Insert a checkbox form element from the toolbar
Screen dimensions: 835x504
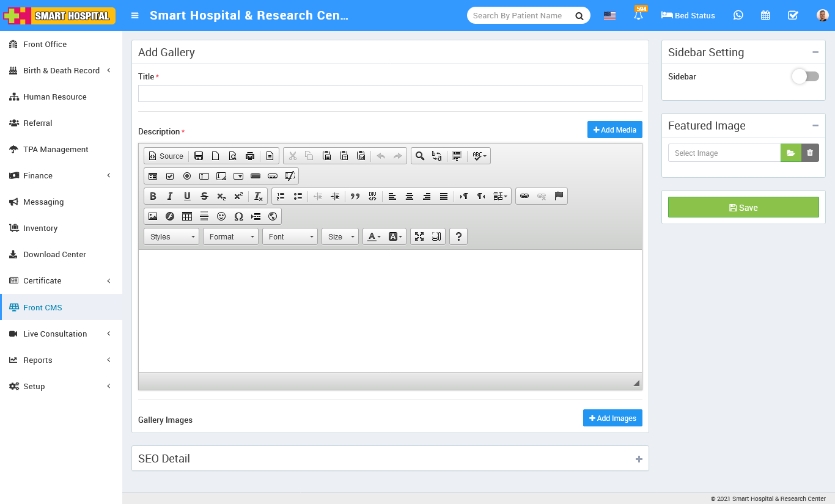click(x=170, y=176)
